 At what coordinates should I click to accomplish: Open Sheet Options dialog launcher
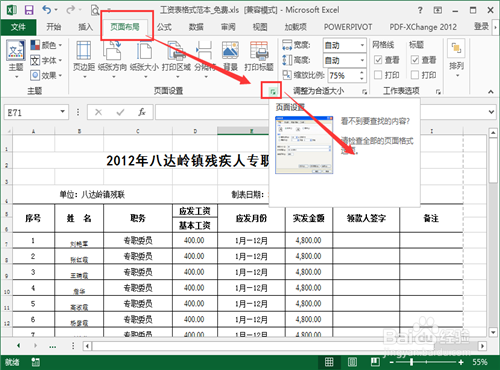(x=438, y=92)
